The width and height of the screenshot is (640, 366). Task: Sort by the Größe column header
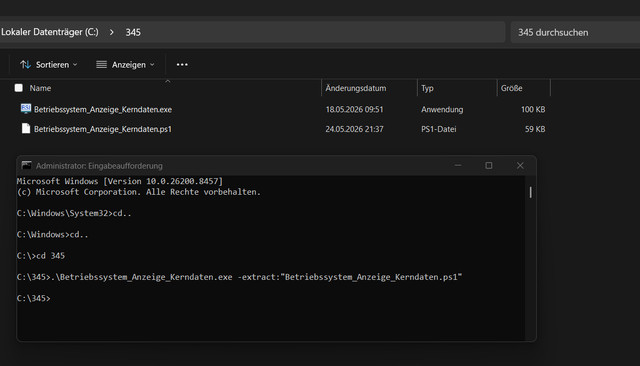pyautogui.click(x=511, y=88)
